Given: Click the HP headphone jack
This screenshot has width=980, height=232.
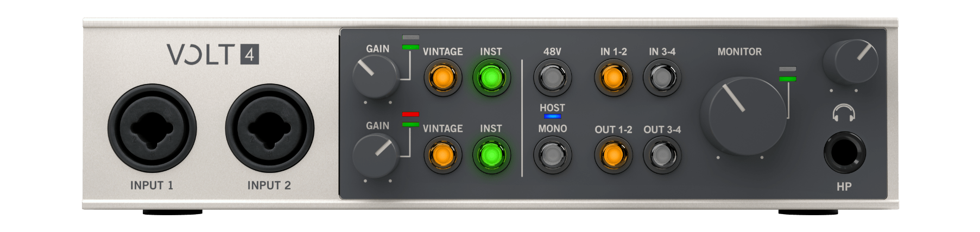Looking at the screenshot, I should click(844, 151).
